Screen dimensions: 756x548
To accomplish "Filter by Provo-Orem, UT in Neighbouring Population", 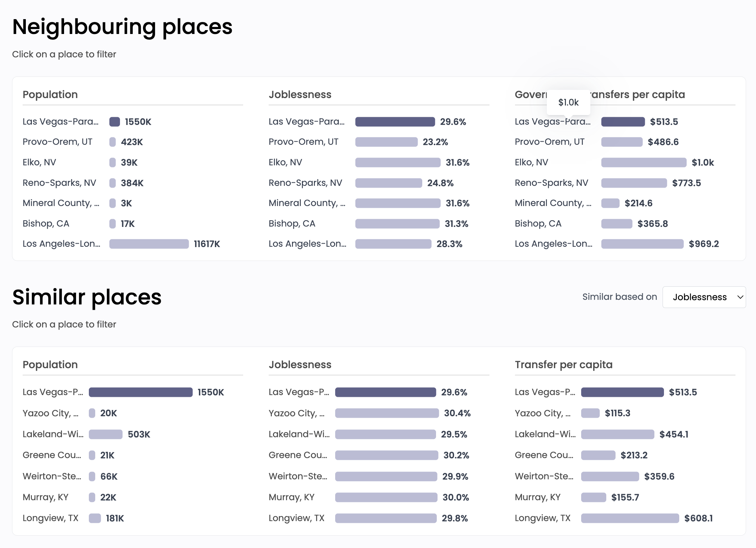I will pos(57,142).
